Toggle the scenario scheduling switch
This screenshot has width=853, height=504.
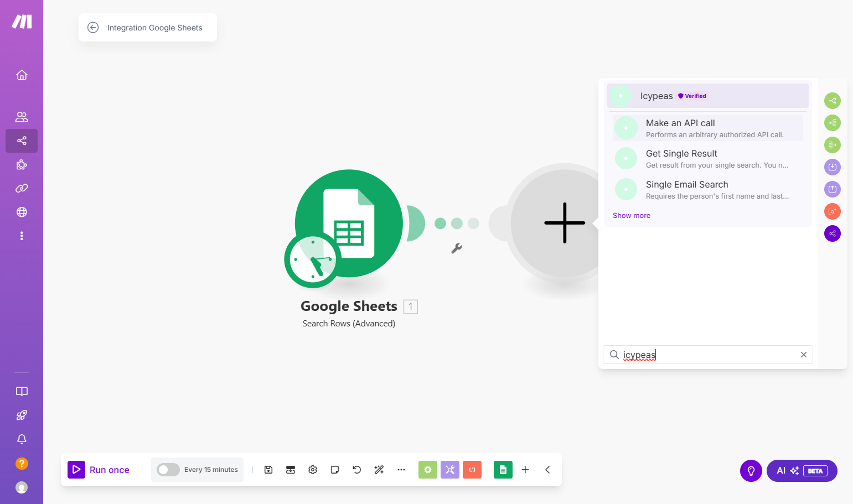pyautogui.click(x=168, y=470)
